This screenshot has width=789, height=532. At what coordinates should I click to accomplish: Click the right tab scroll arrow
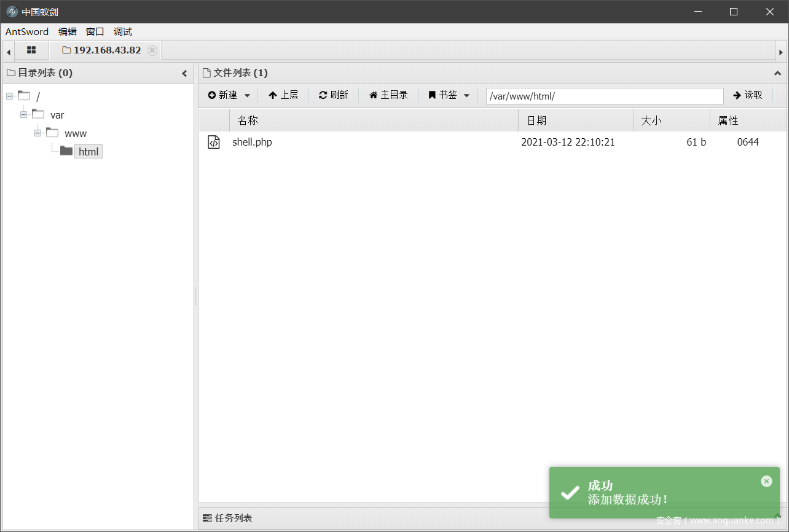coord(781,52)
